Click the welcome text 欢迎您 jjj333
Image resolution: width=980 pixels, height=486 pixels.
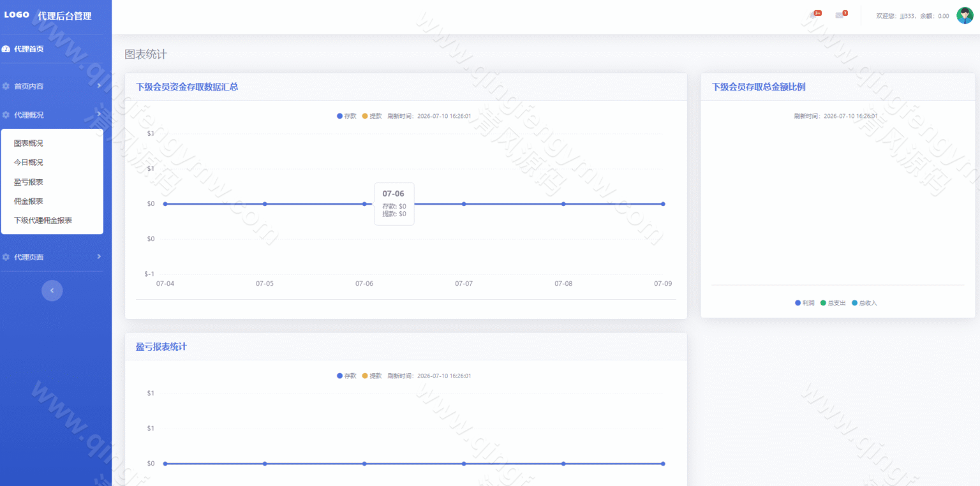click(896, 16)
